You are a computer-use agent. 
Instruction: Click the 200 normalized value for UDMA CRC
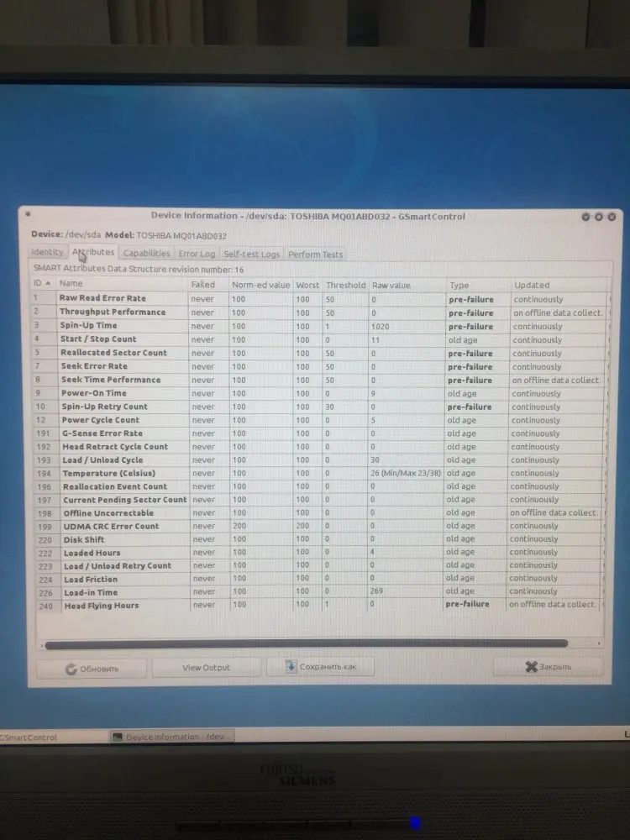coord(239,526)
